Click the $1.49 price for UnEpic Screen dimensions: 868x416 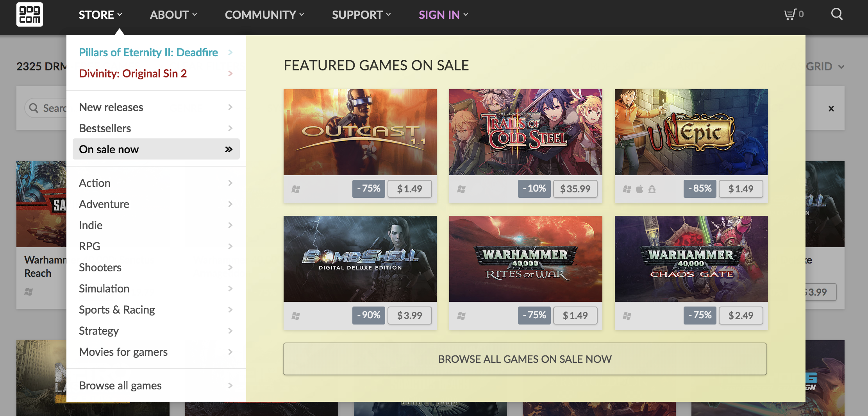coord(741,189)
